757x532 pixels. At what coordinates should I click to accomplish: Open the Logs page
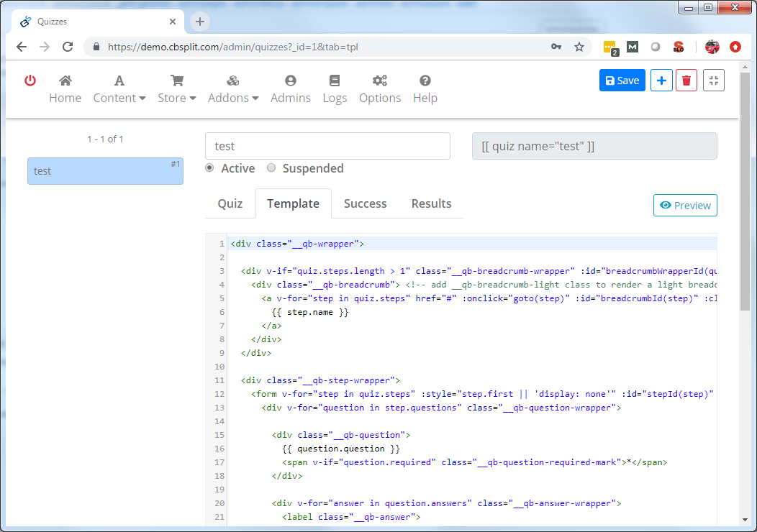click(335, 89)
